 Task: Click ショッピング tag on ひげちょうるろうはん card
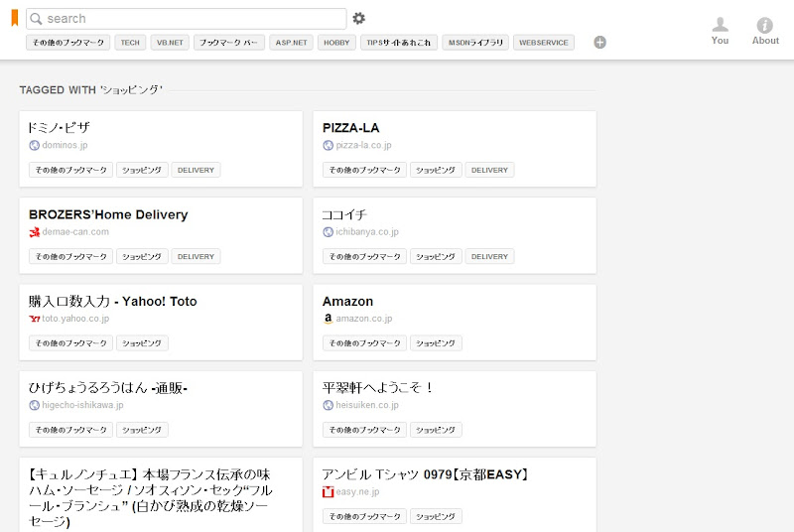point(142,430)
